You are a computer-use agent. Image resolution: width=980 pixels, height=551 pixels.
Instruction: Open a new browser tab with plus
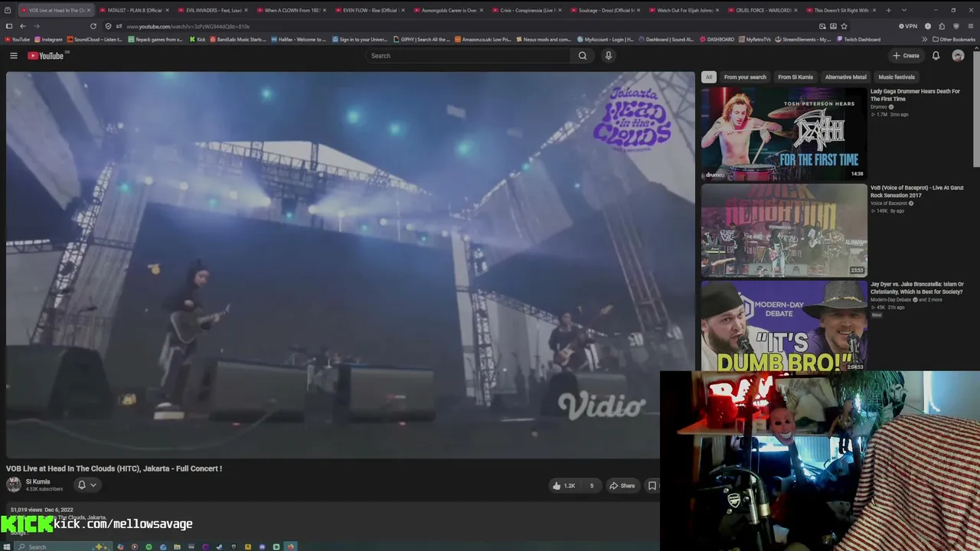(x=888, y=10)
